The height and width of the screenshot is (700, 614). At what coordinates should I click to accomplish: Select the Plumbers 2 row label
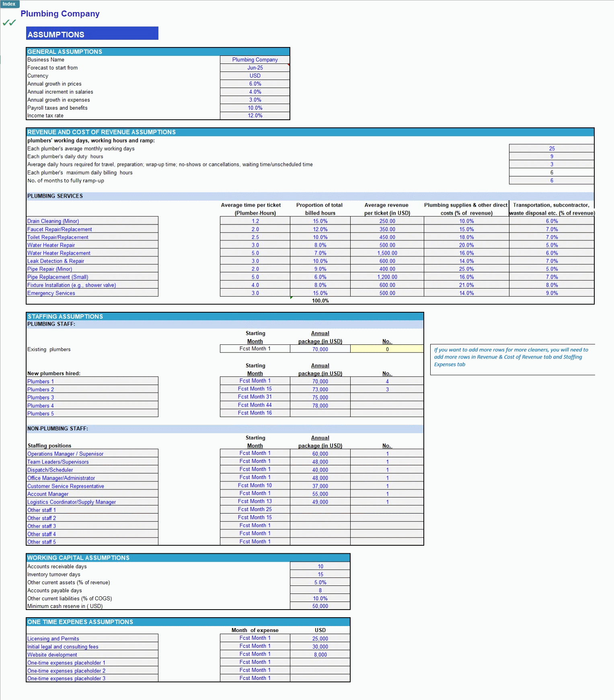[x=92, y=389]
